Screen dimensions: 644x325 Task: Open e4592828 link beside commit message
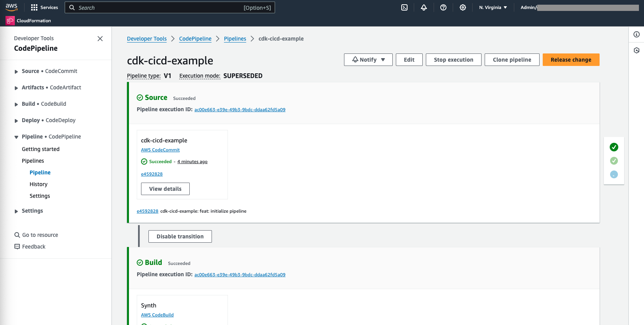pos(147,211)
